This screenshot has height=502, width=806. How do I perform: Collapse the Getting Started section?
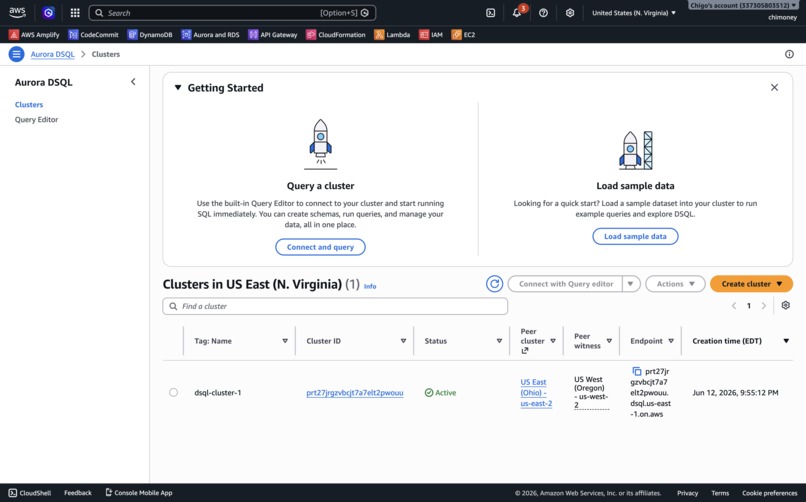[178, 87]
